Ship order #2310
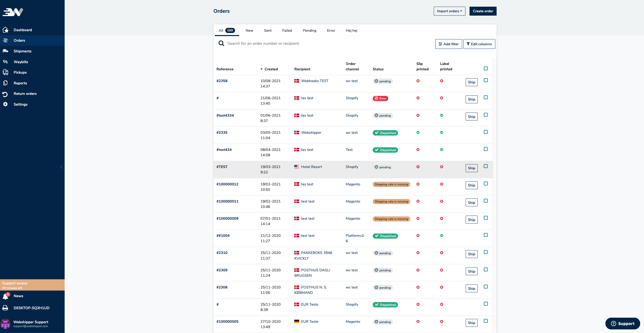644x333 pixels. point(471,254)
